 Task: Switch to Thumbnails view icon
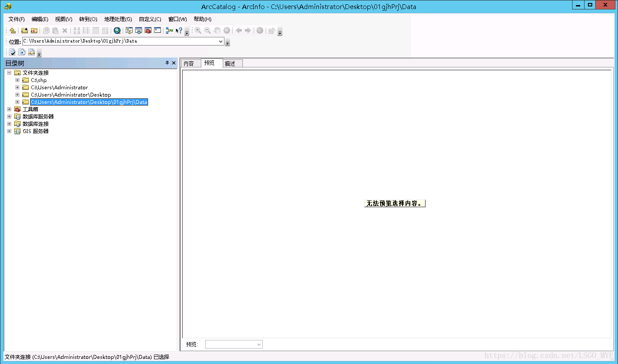pyautogui.click(x=105, y=30)
